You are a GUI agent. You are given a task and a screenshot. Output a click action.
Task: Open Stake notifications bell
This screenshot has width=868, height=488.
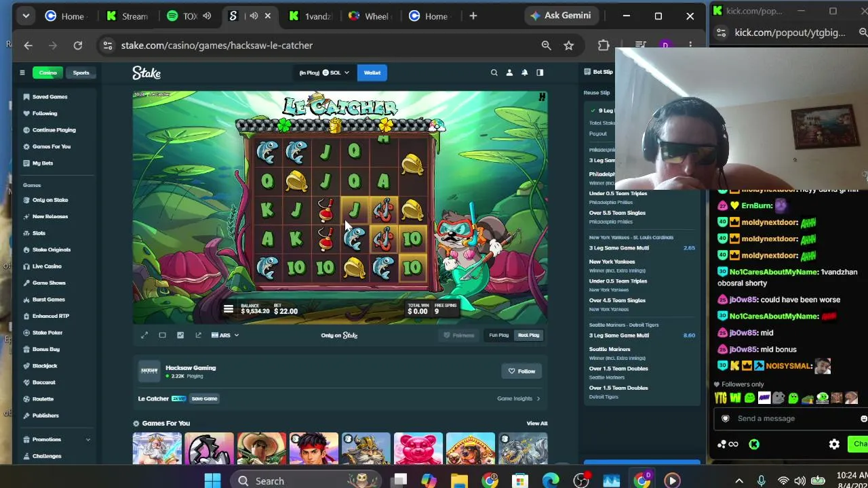point(524,73)
